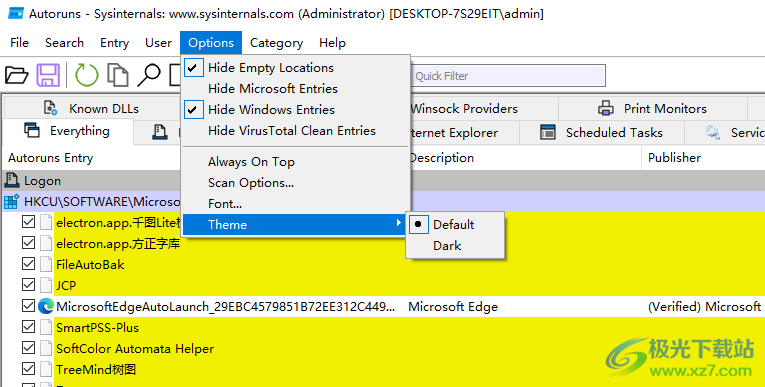Uncheck the SoftColor Automata Helper checkbox
765x387 pixels.
[28, 348]
